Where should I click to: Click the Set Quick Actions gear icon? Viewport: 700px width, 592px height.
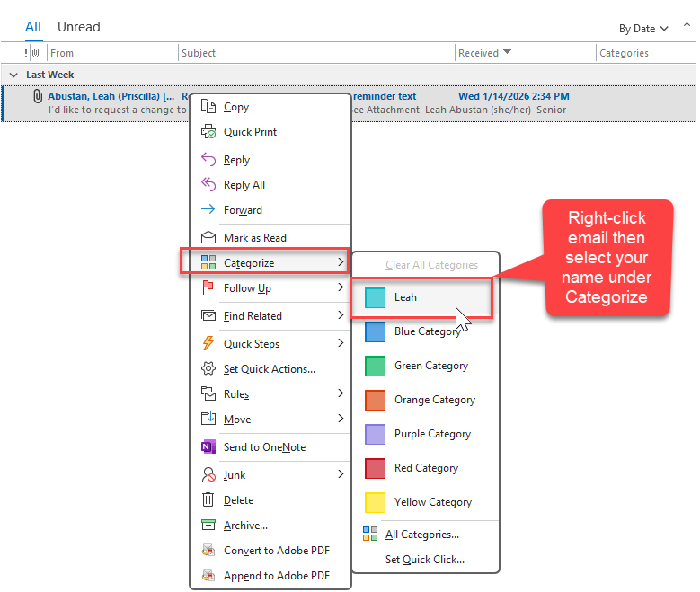point(208,369)
